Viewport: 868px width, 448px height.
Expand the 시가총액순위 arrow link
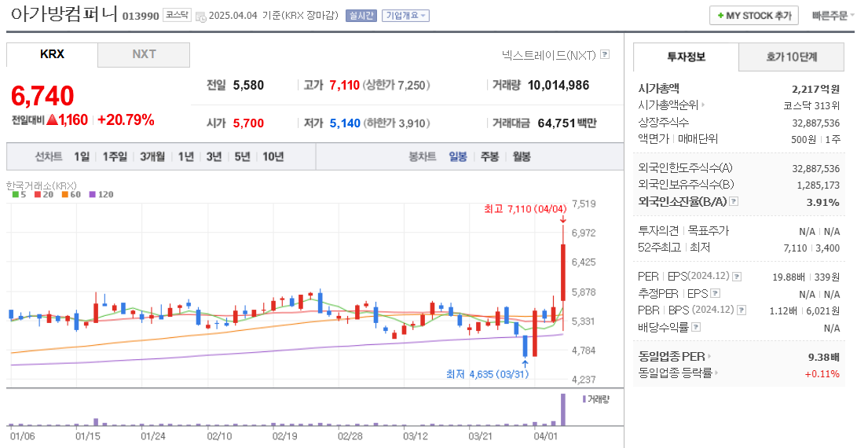tap(703, 105)
